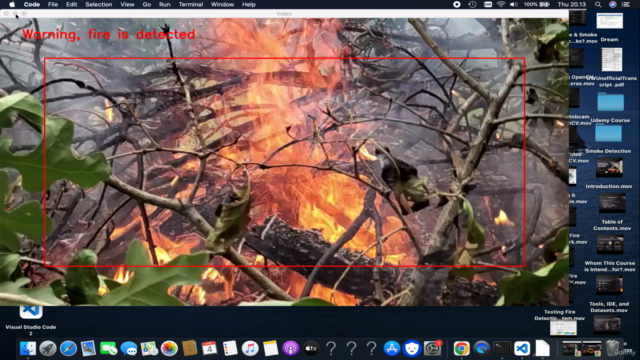This screenshot has height=360, width=640.
Task: Open Siri from the menu bar
Action: 613,4
